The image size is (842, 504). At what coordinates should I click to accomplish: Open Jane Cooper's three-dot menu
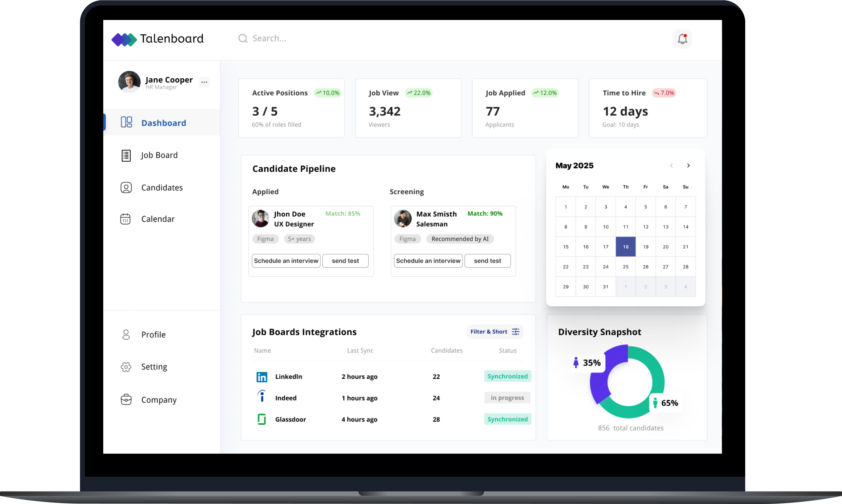(204, 82)
